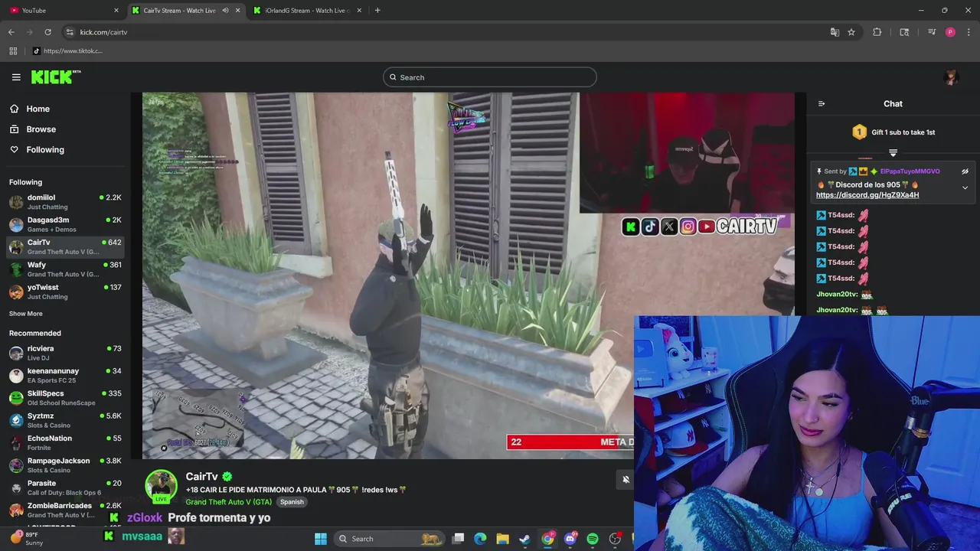Open OBS Studio from the taskbar
This screenshot has height=551, width=980.
(615, 539)
